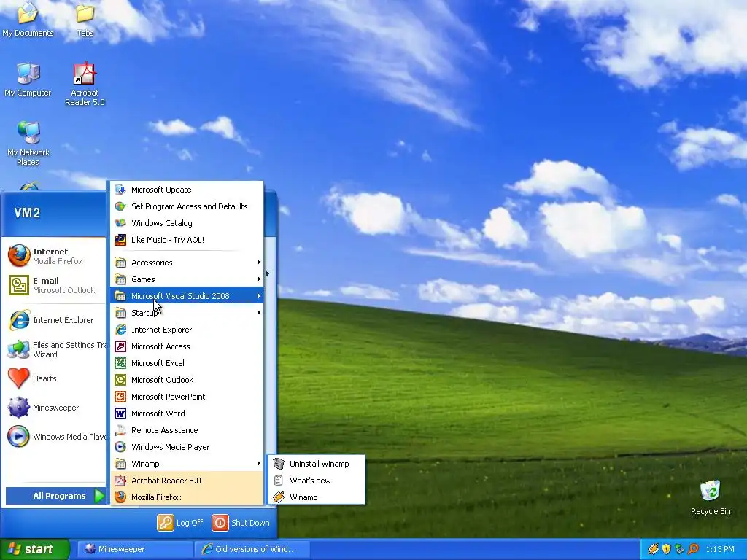
Task: Click the Mozilla Firefox icon in All Programs
Action: click(x=120, y=497)
